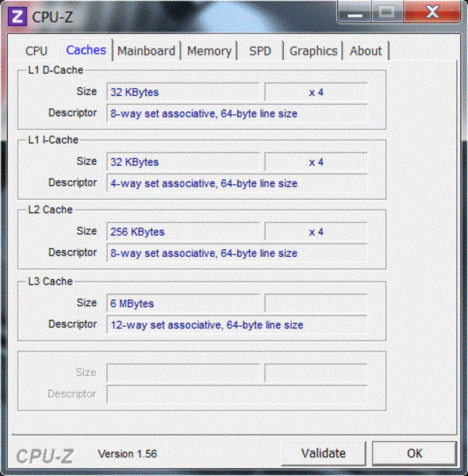Click the L1 D-Cache size field showing 32 KBytes
The width and height of the screenshot is (468, 476).
(183, 92)
